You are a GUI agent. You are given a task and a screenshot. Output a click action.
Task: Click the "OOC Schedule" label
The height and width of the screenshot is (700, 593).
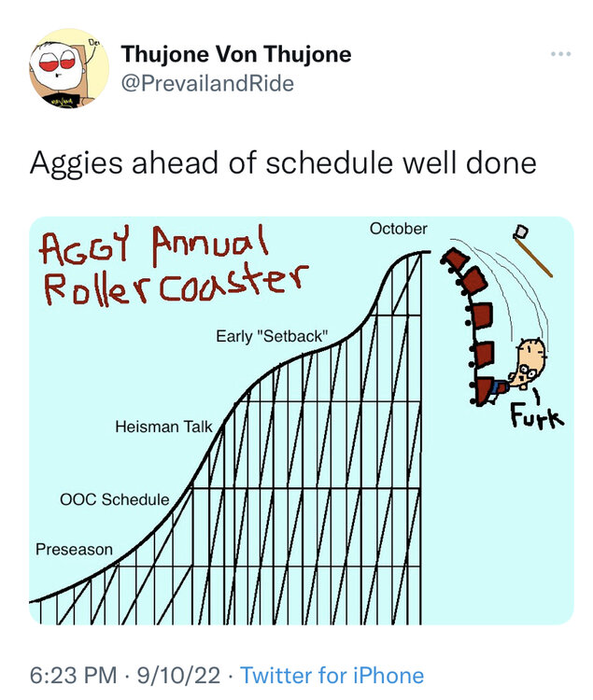114,499
